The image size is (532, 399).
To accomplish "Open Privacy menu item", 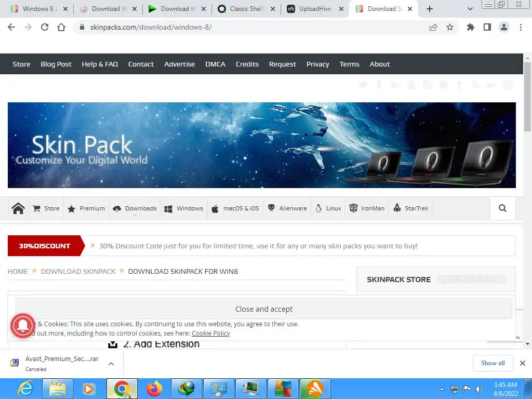I will tap(317, 64).
